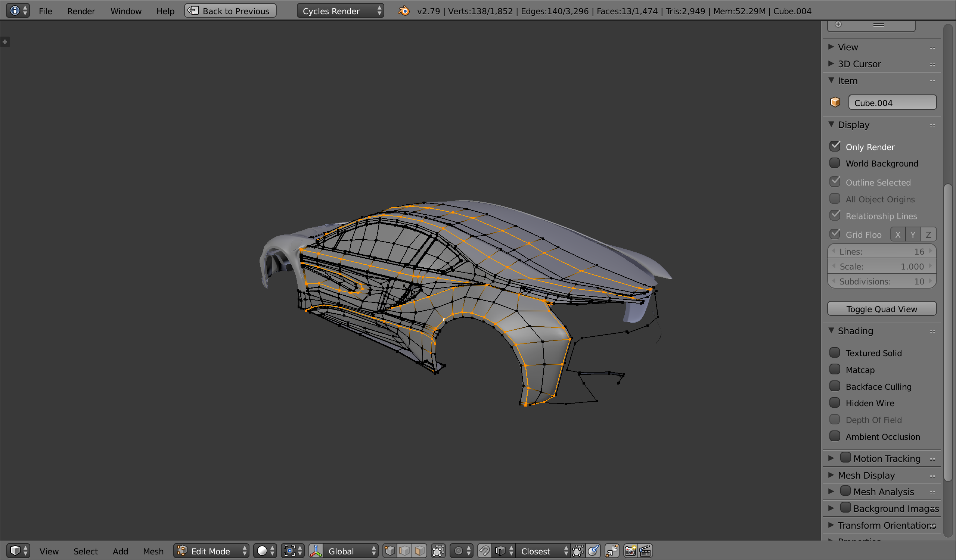Open the Render menu
Screen dimensions: 956x560
coord(81,11)
